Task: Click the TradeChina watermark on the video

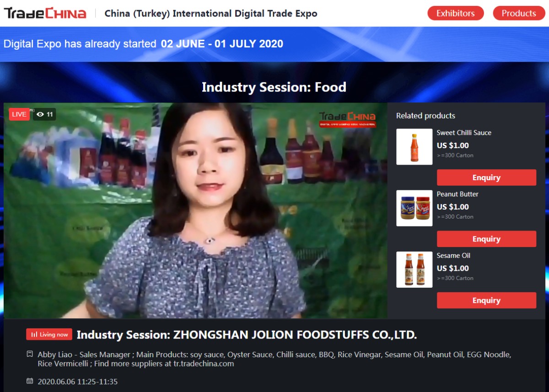Action: point(349,119)
